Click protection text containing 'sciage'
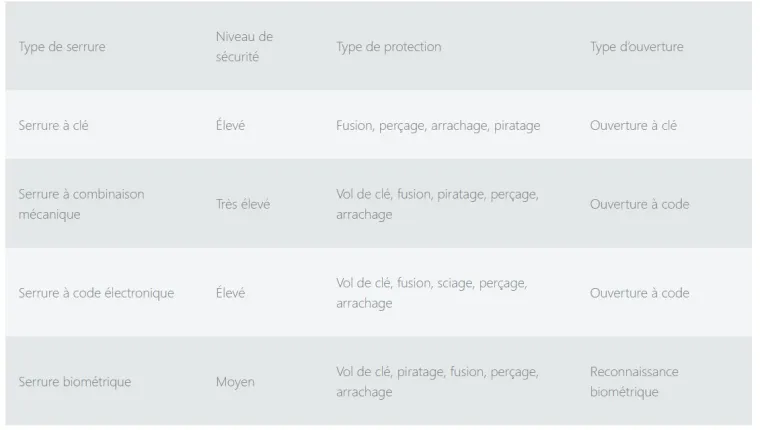 [431, 293]
